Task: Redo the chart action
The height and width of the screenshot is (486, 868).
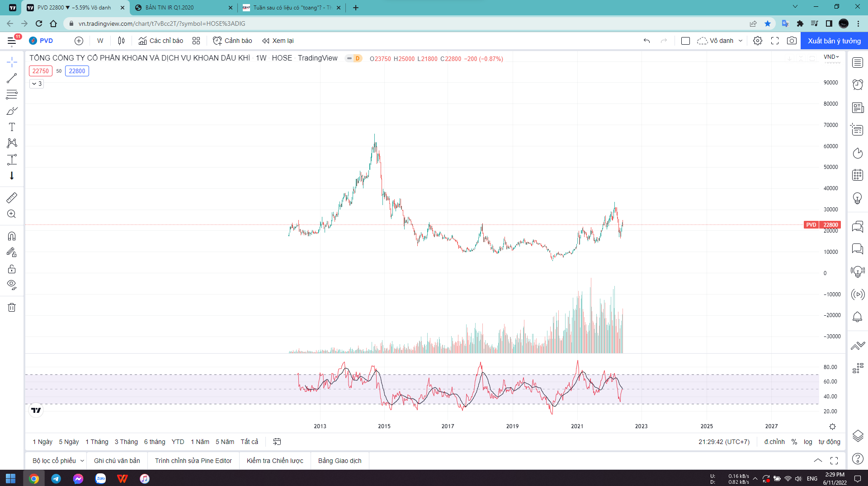Action: 664,41
